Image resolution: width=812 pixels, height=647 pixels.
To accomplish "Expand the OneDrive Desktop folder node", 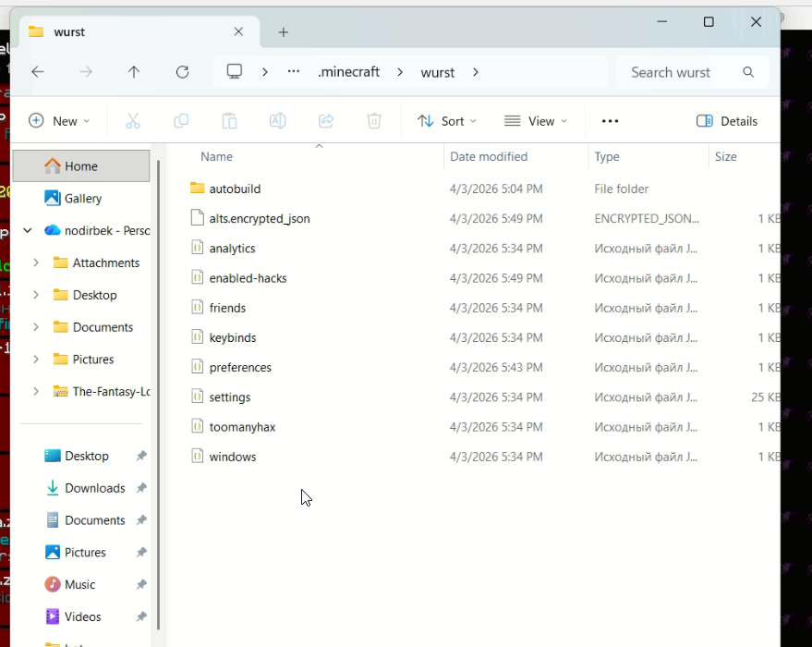I will tap(36, 295).
